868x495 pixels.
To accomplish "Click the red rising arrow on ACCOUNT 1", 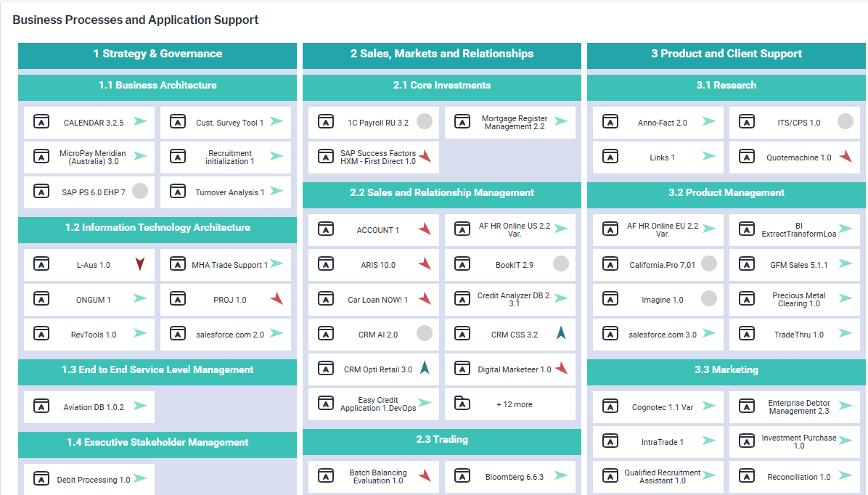I will click(x=425, y=229).
